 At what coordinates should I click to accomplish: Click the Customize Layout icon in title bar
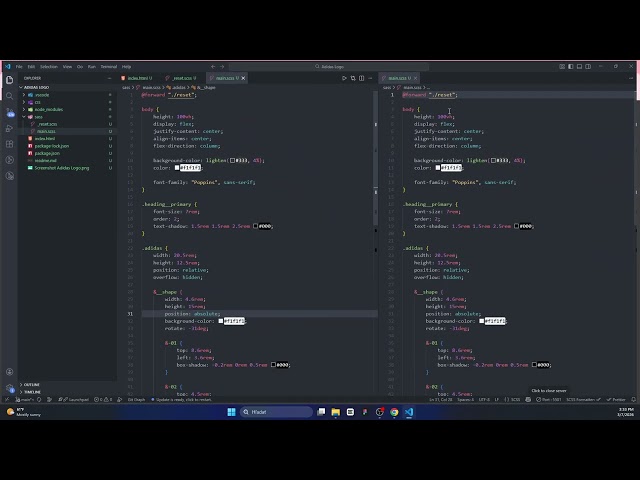(562, 67)
